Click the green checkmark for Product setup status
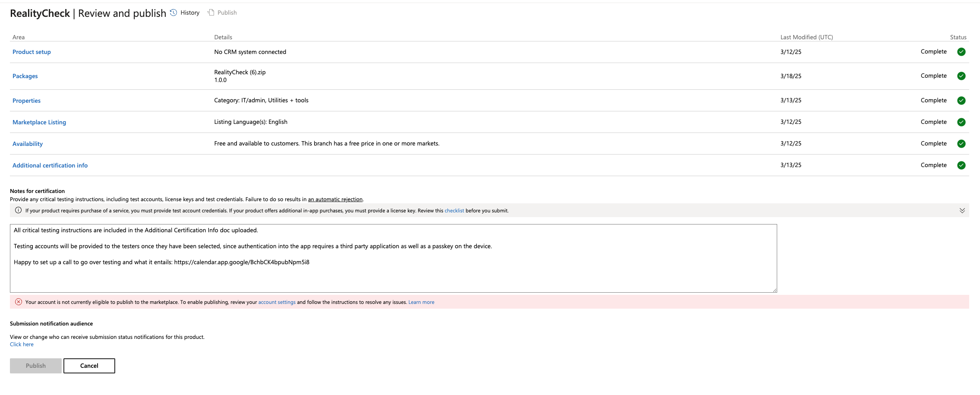This screenshot has height=395, width=980. [x=961, y=52]
